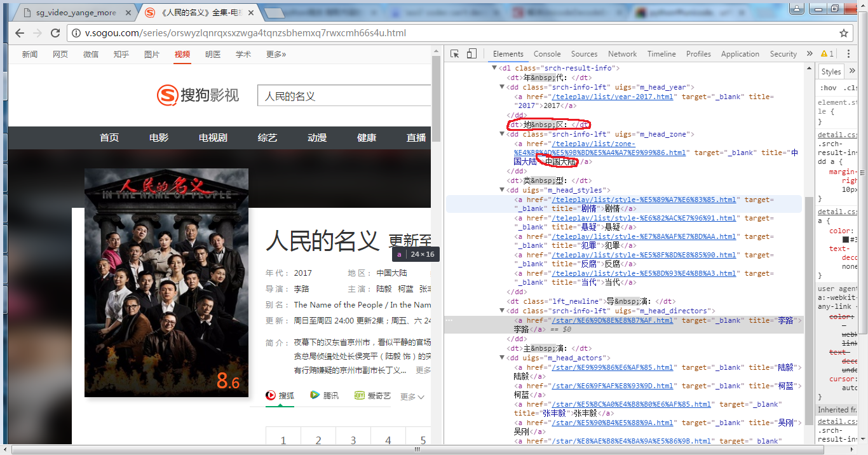Go back with the browser back arrow
The image size is (868, 455).
pyautogui.click(x=20, y=33)
